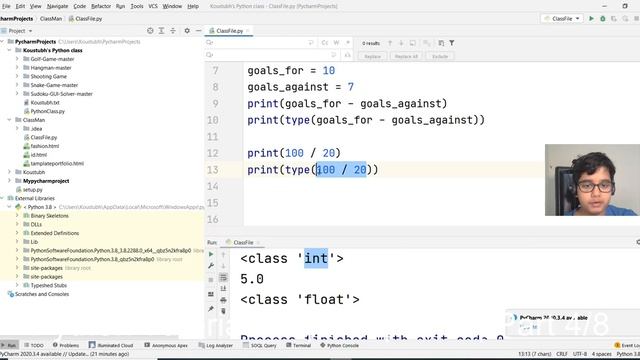Click CRLF line separator in status bar
The height and width of the screenshot is (360, 640).
coord(562,354)
